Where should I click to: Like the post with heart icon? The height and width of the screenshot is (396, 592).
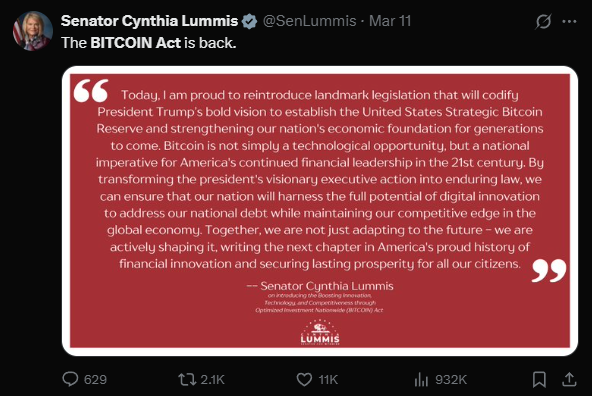click(304, 379)
